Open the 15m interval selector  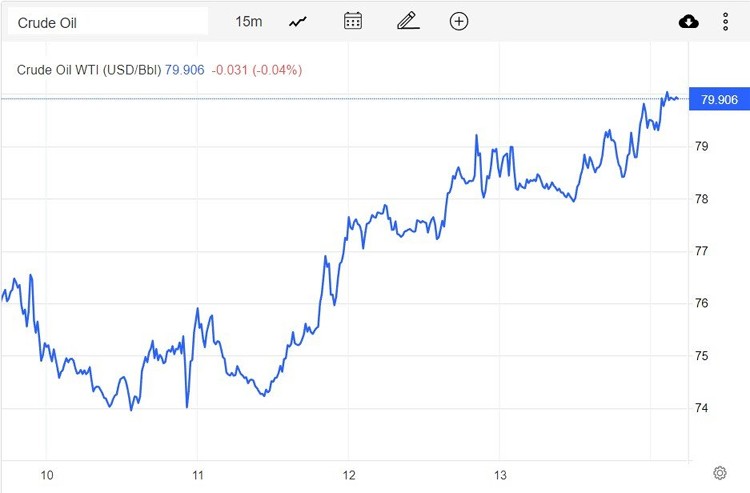(248, 21)
